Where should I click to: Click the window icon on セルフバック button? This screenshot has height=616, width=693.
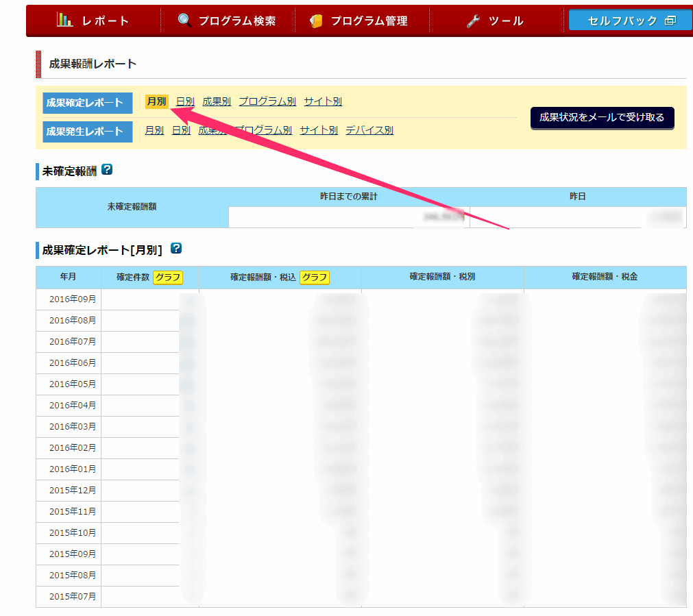(x=670, y=21)
